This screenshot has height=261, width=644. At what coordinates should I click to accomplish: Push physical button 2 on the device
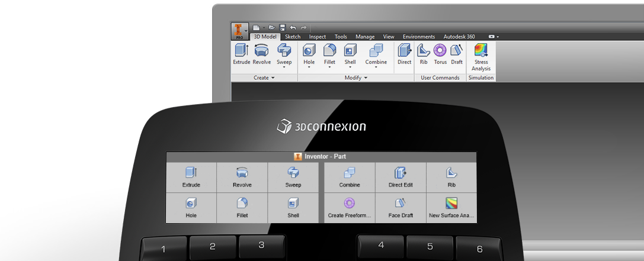(x=212, y=247)
